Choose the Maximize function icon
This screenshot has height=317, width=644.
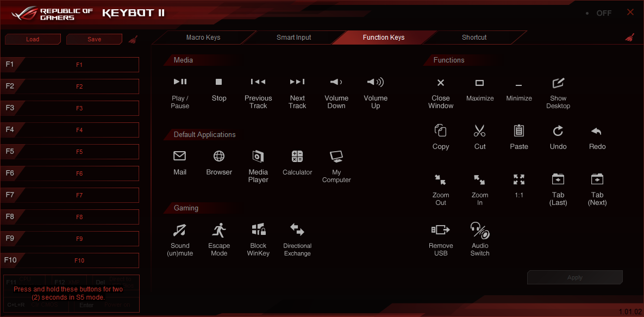[480, 83]
